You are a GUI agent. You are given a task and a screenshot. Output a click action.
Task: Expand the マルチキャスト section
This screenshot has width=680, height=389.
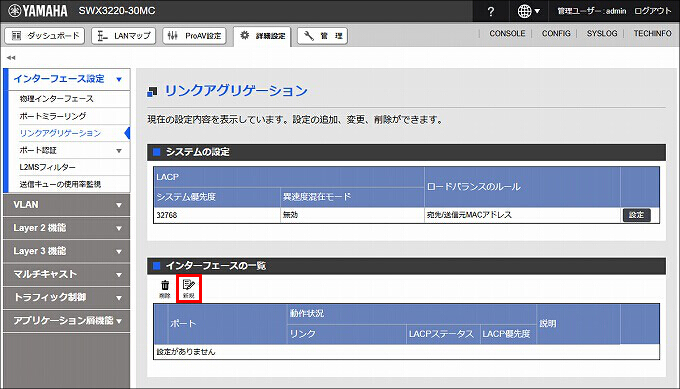click(x=66, y=274)
